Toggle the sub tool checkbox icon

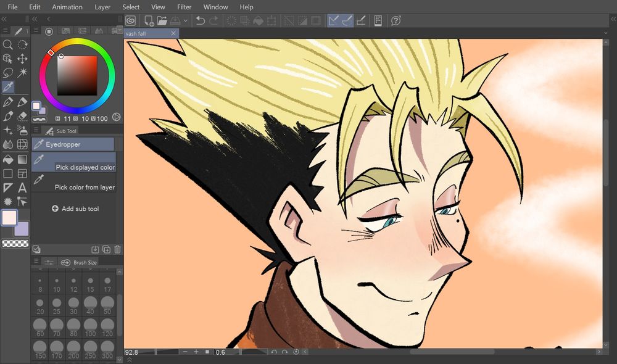pyautogui.click(x=36, y=249)
